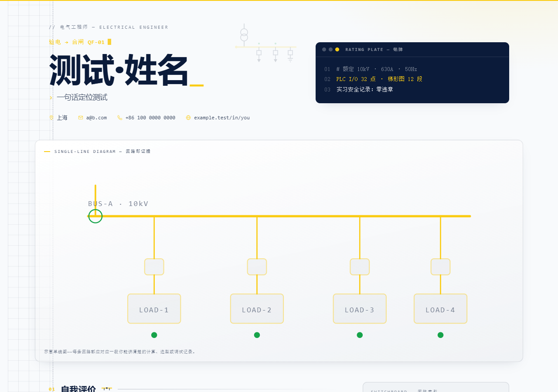Click the 自我评价 section heading

(78, 389)
